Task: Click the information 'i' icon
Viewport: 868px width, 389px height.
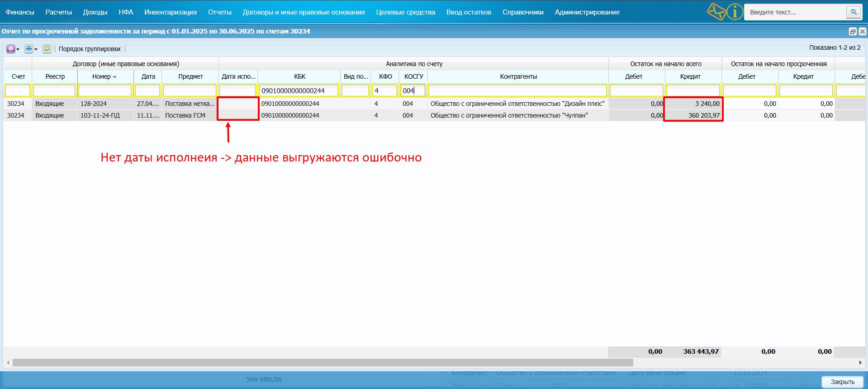Action: coord(735,12)
